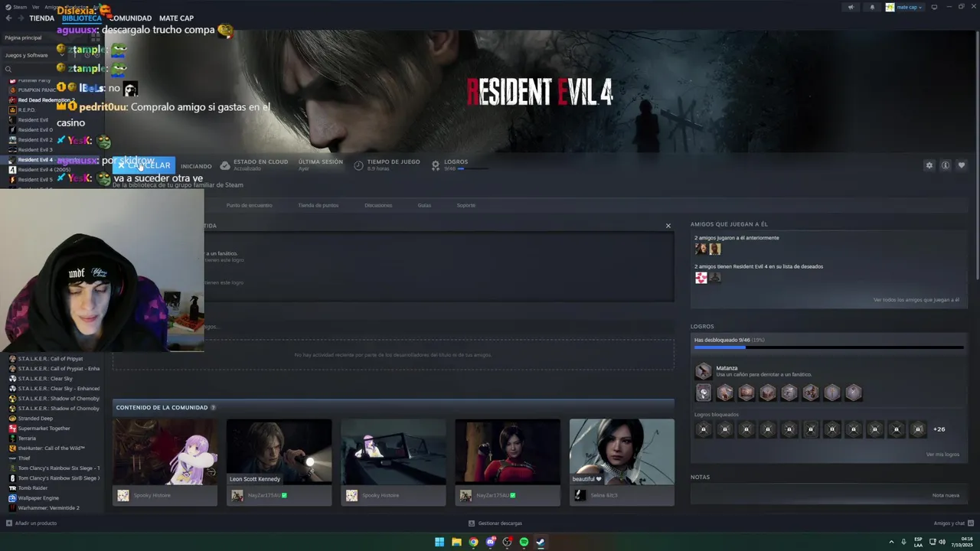The image size is (980, 551).
Task: Select Supermarket Together in the library
Action: [x=44, y=429]
